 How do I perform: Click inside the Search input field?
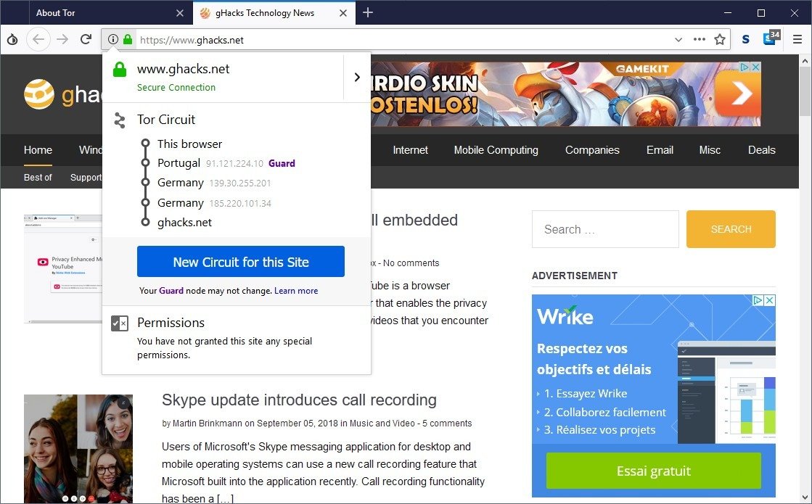tap(605, 229)
